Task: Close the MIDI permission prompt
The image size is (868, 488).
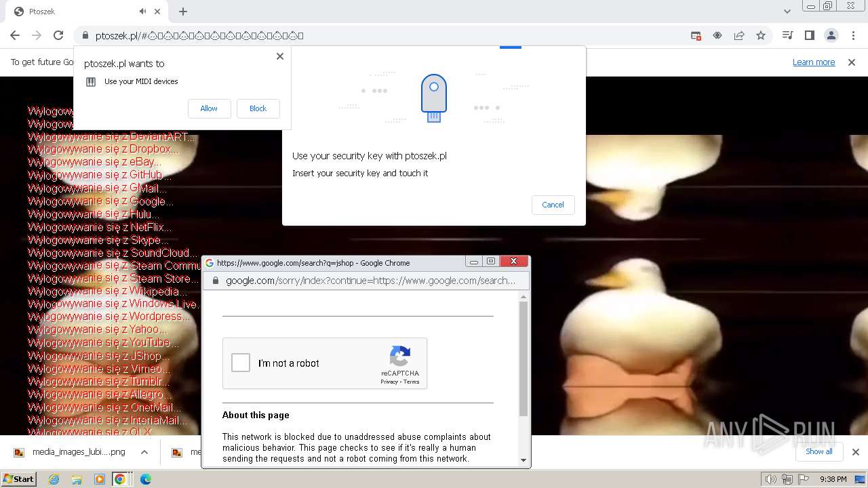Action: [x=280, y=56]
